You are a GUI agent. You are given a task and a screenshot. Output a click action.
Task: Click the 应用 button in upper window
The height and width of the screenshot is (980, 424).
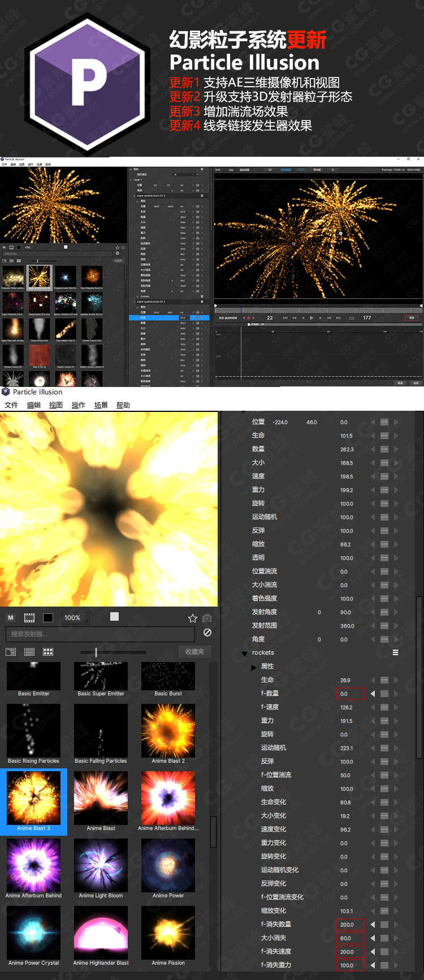[x=416, y=383]
